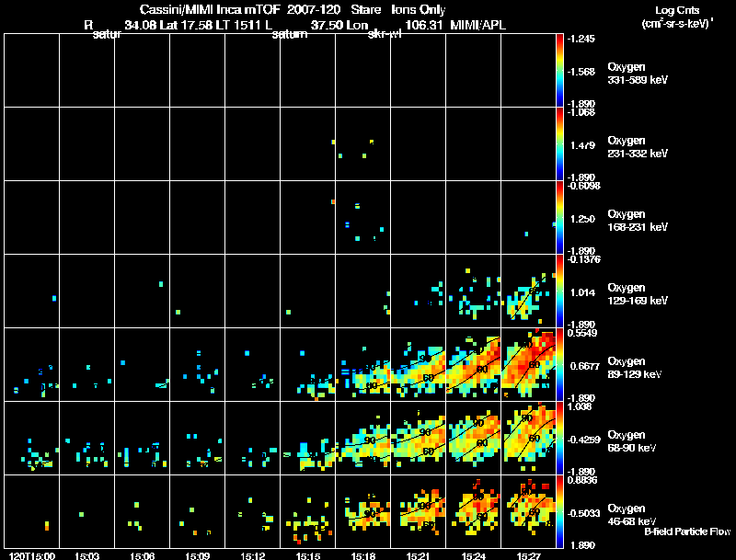The height and width of the screenshot is (560, 736).
Task: Click the color bar for Oxygen 231-332 keV
Action: click(x=559, y=144)
